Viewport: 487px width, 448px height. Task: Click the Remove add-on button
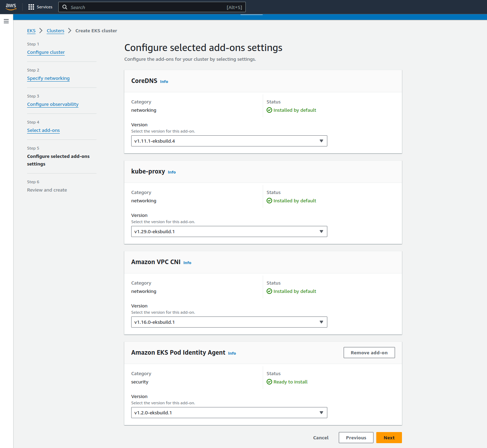[x=369, y=353]
